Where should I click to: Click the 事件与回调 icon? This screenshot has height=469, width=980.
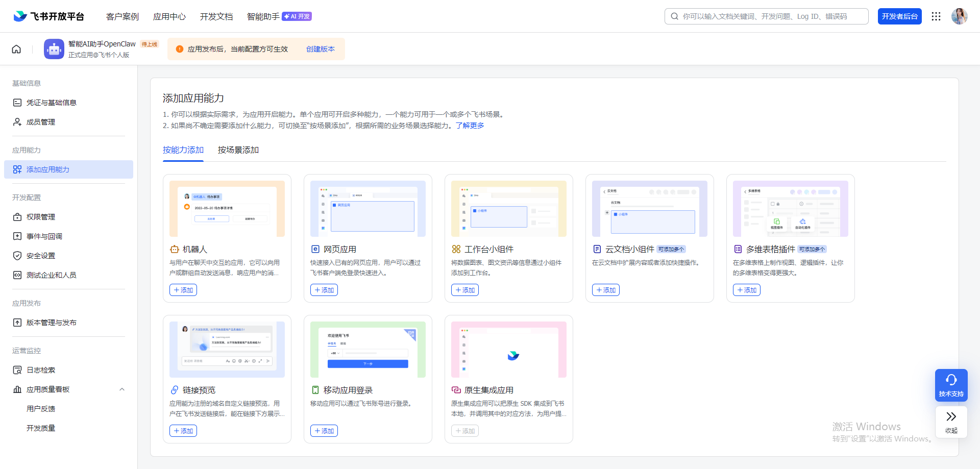coord(17,236)
